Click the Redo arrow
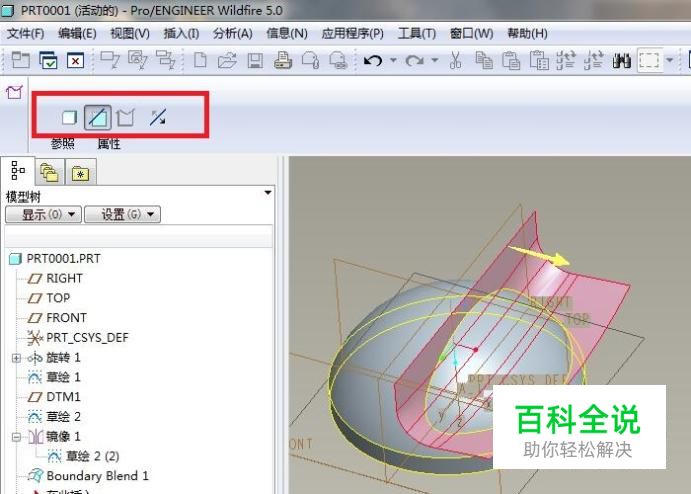 pyautogui.click(x=414, y=60)
